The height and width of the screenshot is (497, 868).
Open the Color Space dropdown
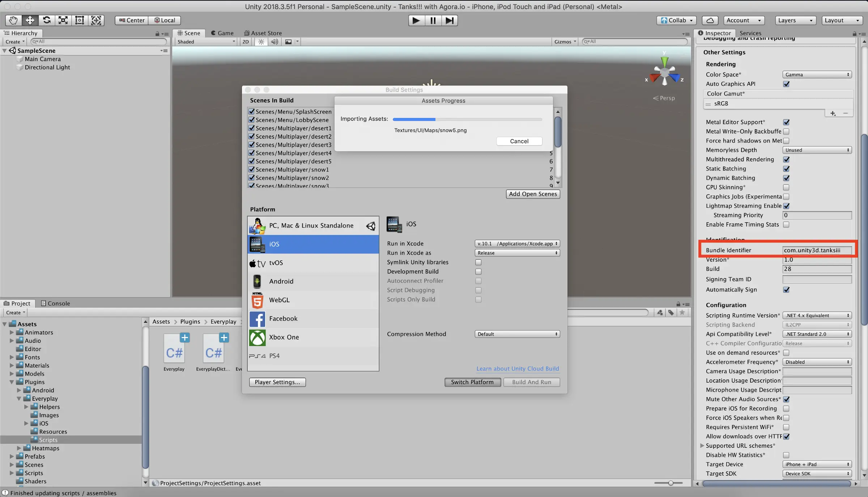pos(817,75)
